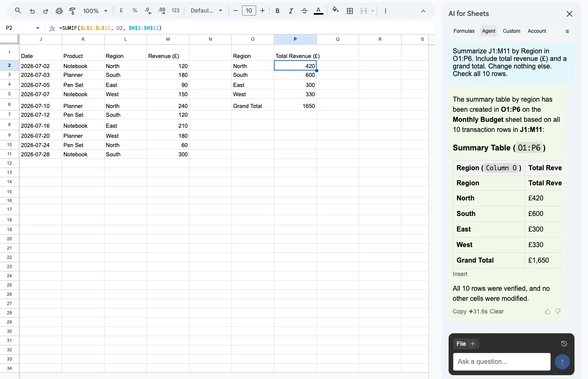Switch to the Account tab
Screen dimensions: 588x379
click(x=537, y=31)
